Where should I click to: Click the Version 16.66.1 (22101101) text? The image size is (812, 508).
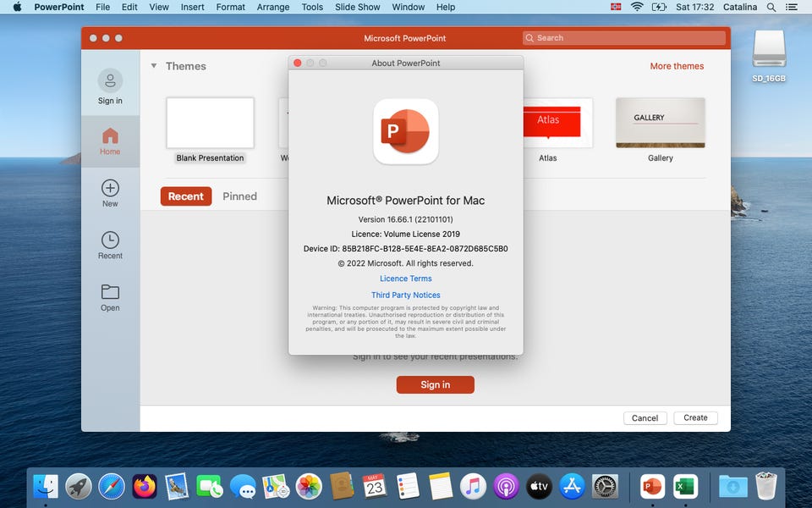[405, 219]
